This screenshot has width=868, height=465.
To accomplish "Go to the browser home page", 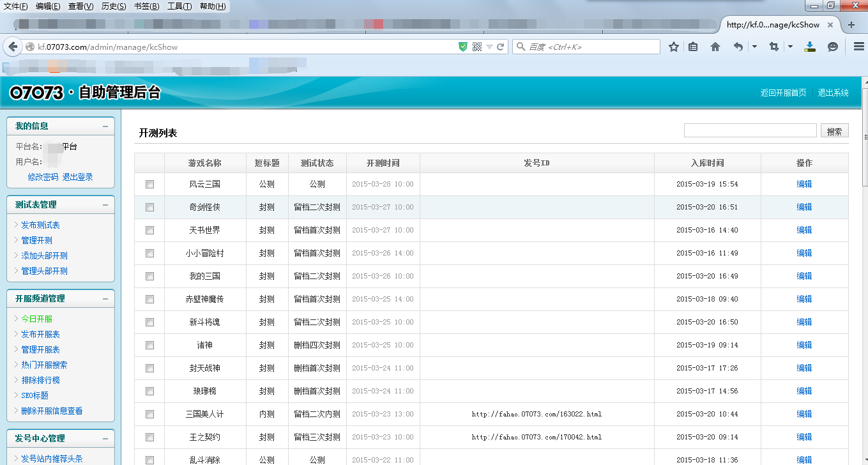I will coord(715,47).
